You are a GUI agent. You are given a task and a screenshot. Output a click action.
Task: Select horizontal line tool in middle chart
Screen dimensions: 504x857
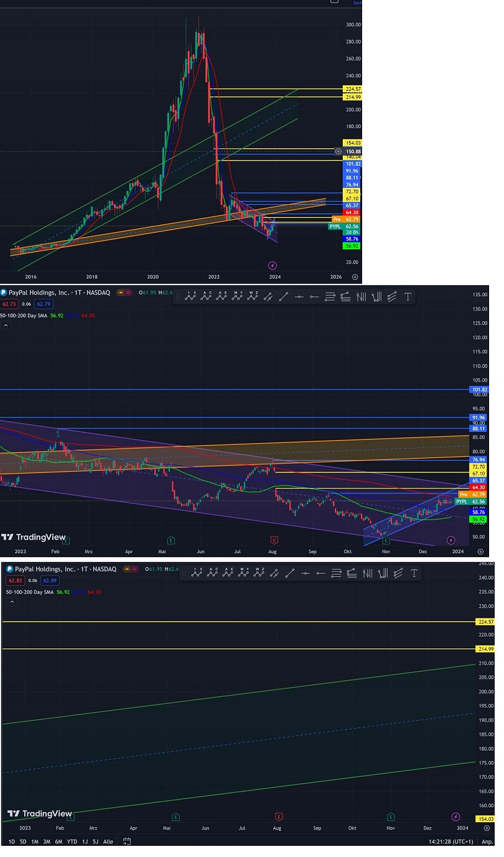(x=299, y=297)
